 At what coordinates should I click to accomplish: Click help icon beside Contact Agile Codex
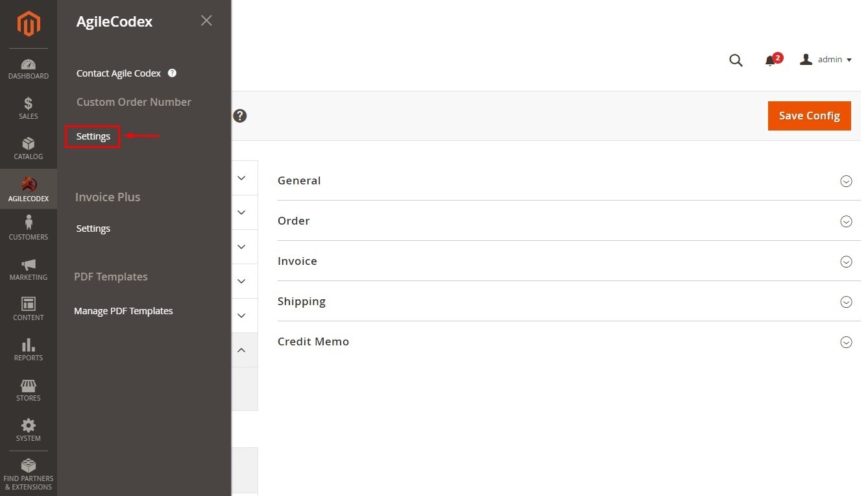click(x=172, y=73)
